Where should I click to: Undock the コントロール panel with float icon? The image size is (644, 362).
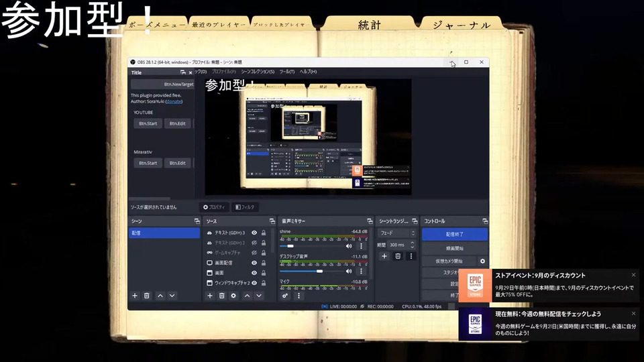point(485,221)
